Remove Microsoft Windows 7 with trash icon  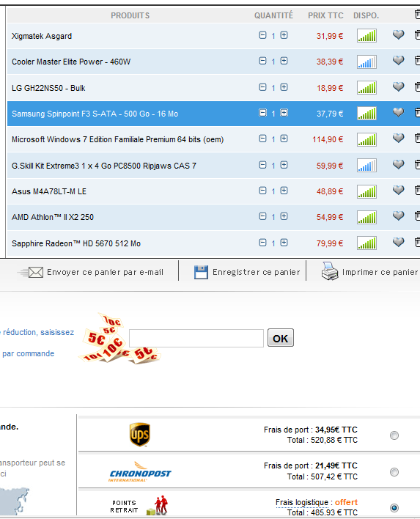[417, 138]
